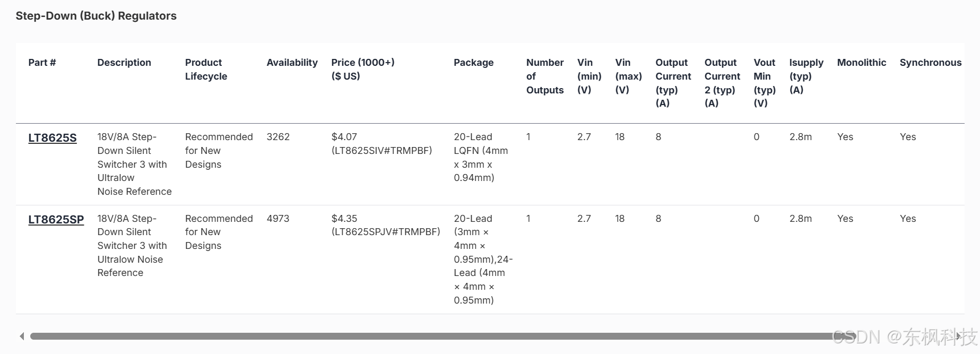Click the Step-Down (Buck) Regulators heading
Screen dimensions: 980x354
(x=96, y=16)
